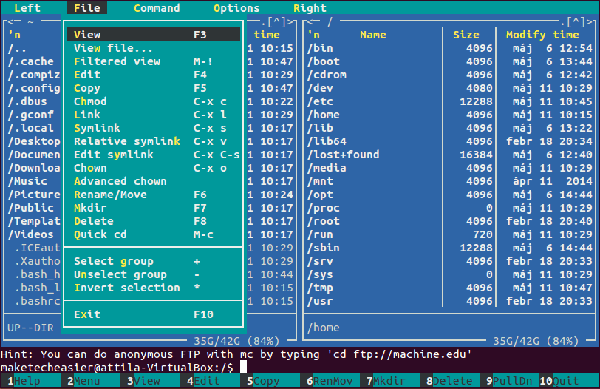Choose Unselect group entry
600x389 pixels.
pos(153,275)
